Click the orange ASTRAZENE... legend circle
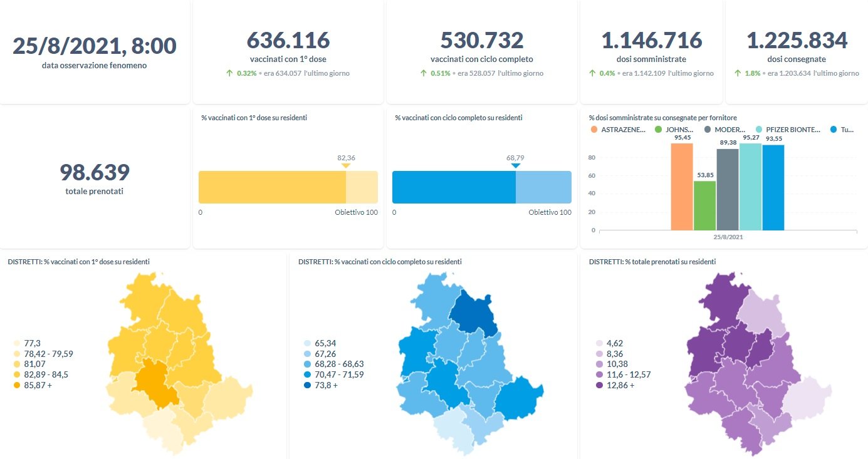 593,130
